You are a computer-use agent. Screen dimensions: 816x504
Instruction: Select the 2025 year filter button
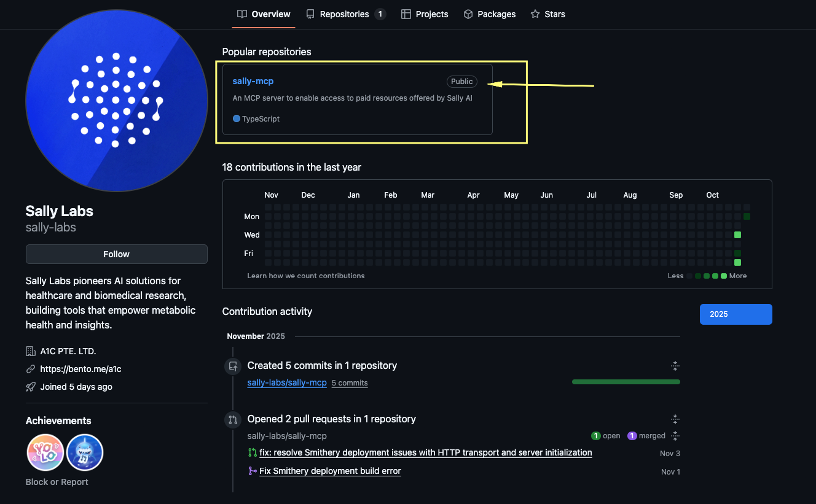coord(736,314)
